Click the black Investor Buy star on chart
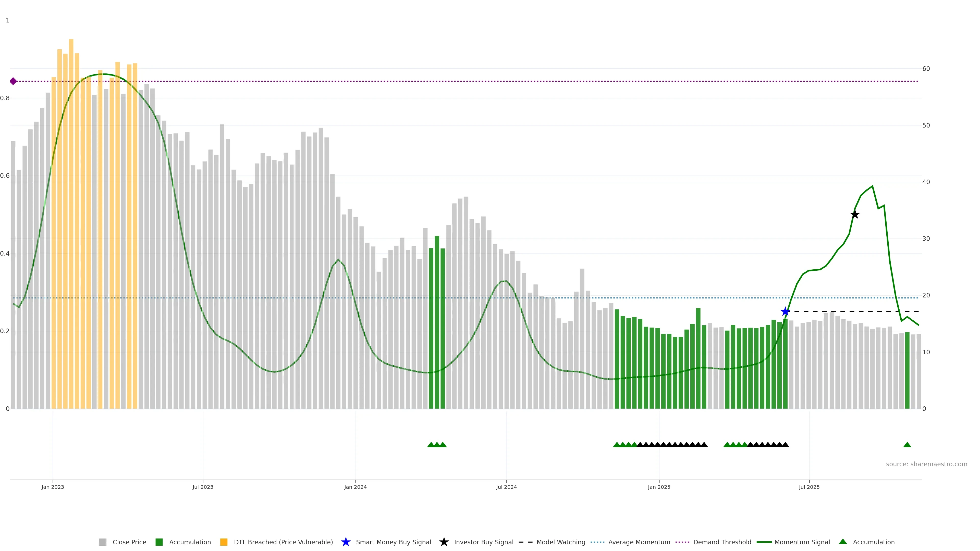This screenshot has width=980, height=551. click(x=855, y=215)
